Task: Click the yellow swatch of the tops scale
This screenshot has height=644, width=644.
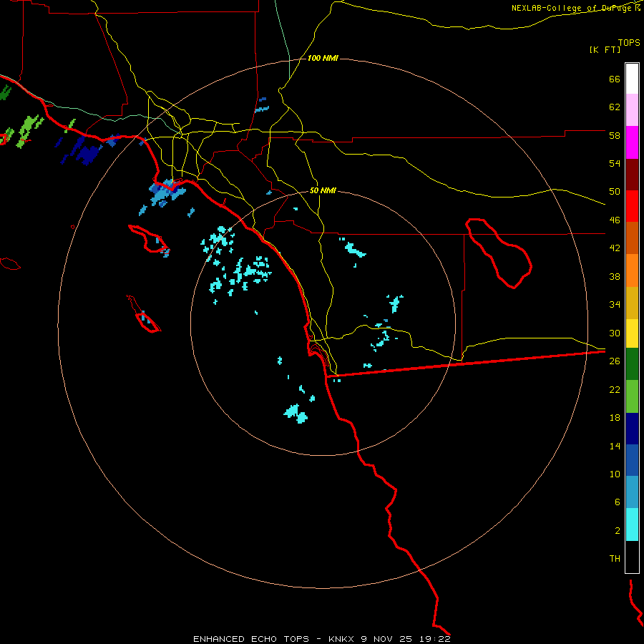Action: [632, 333]
